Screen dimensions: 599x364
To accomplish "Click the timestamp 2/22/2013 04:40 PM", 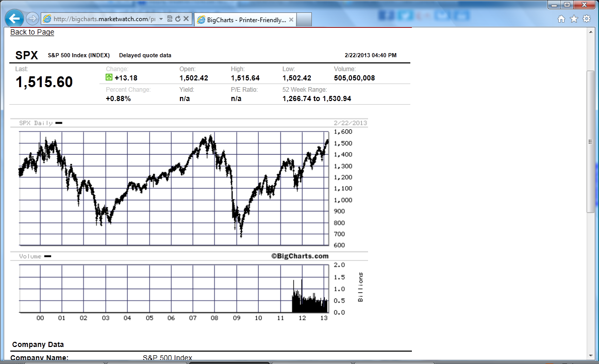I will click(x=371, y=55).
